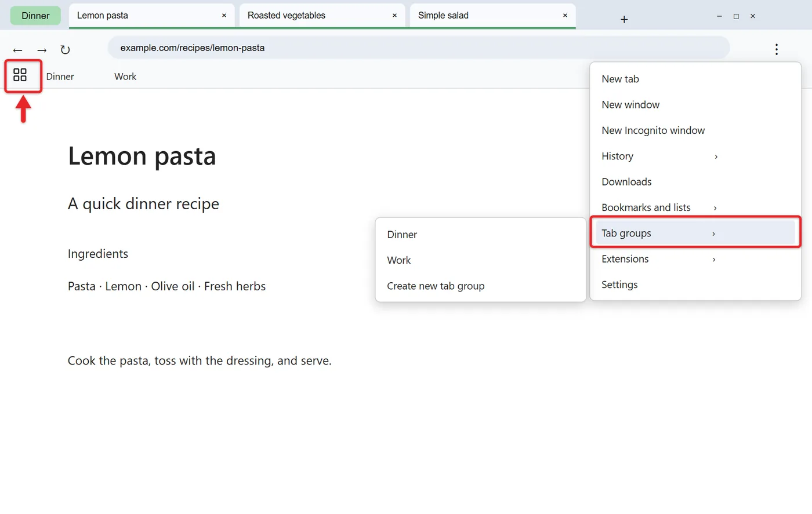This screenshot has height=514, width=812.
Task: Close the browser window
Action: [753, 16]
